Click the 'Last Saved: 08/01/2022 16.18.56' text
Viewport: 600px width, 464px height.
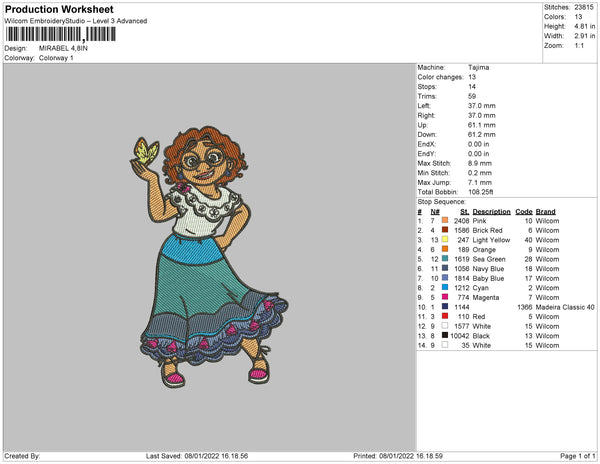coord(197,456)
